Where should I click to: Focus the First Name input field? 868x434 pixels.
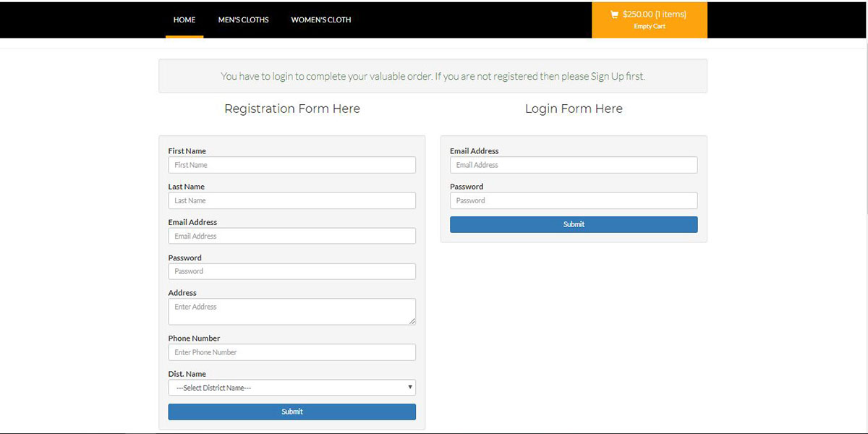click(292, 165)
